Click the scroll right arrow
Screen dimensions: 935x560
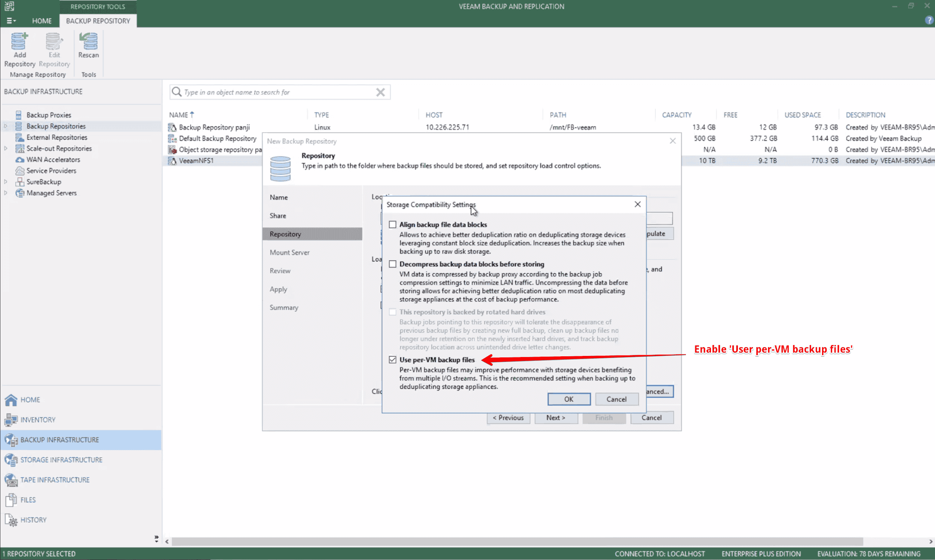pos(930,542)
